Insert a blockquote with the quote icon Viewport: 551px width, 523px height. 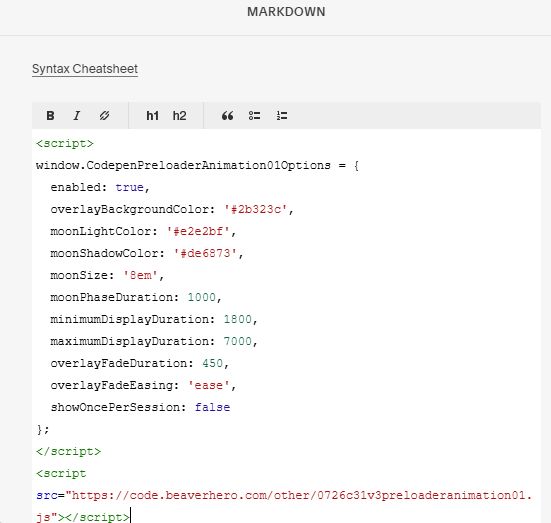pos(227,116)
